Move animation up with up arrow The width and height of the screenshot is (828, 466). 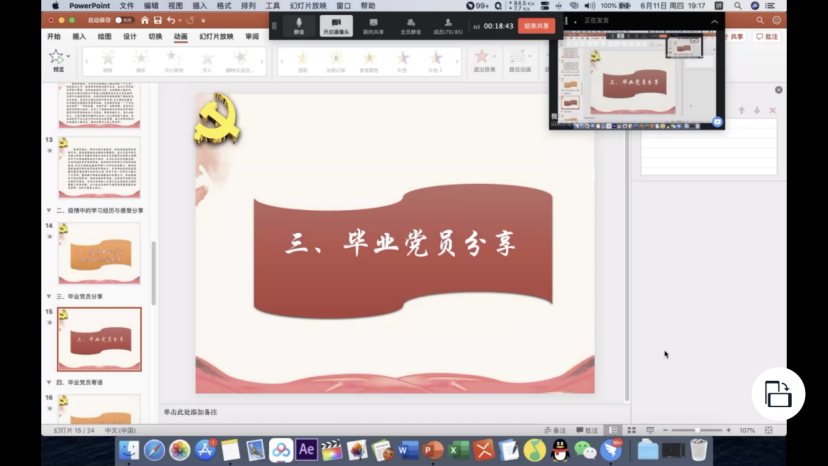(741, 110)
